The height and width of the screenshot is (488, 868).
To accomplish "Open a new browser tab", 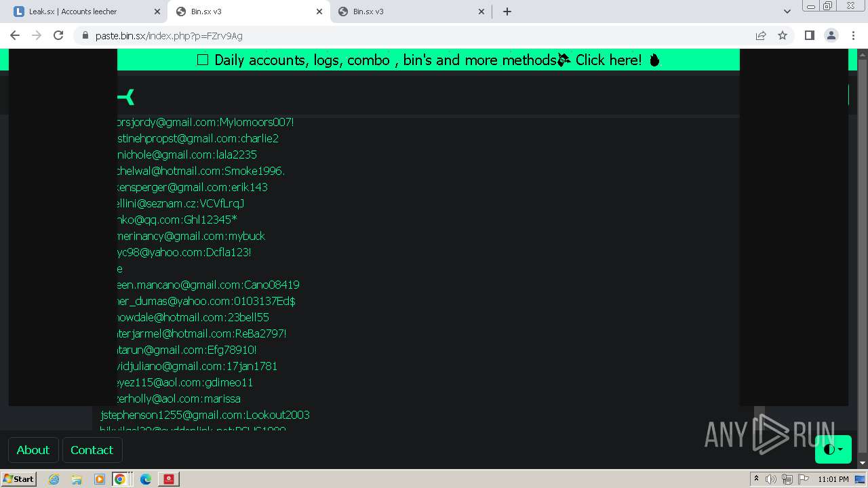I will point(507,12).
